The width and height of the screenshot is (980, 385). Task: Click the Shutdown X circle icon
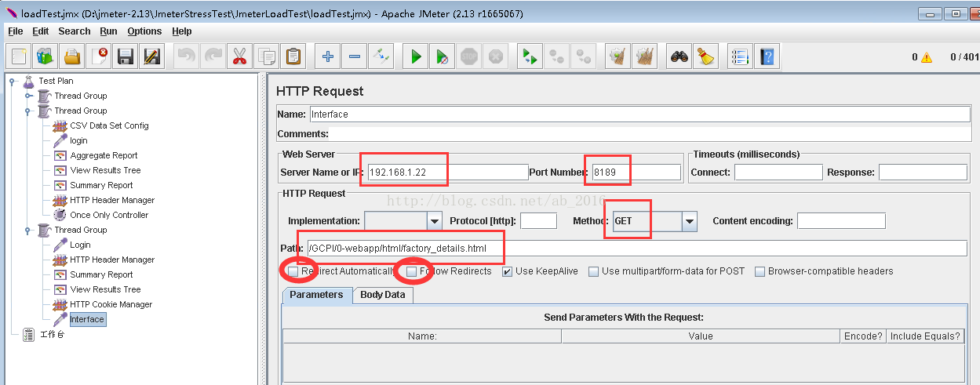tap(496, 56)
